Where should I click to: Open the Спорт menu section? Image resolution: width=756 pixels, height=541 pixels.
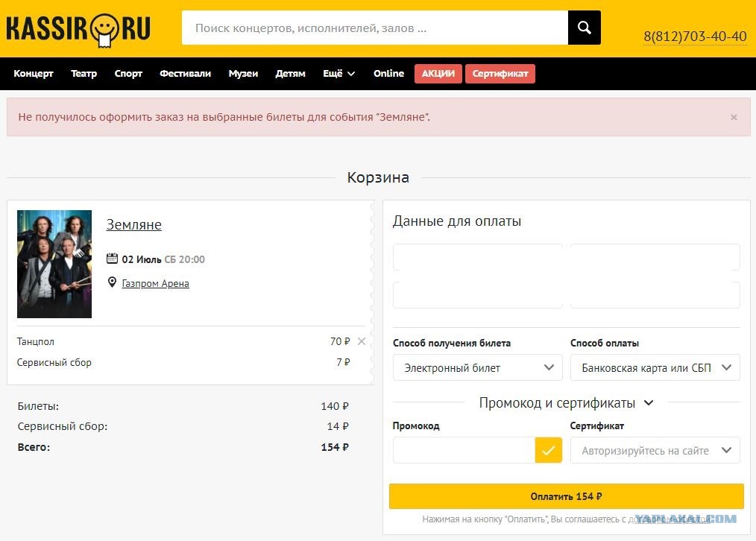coord(128,74)
